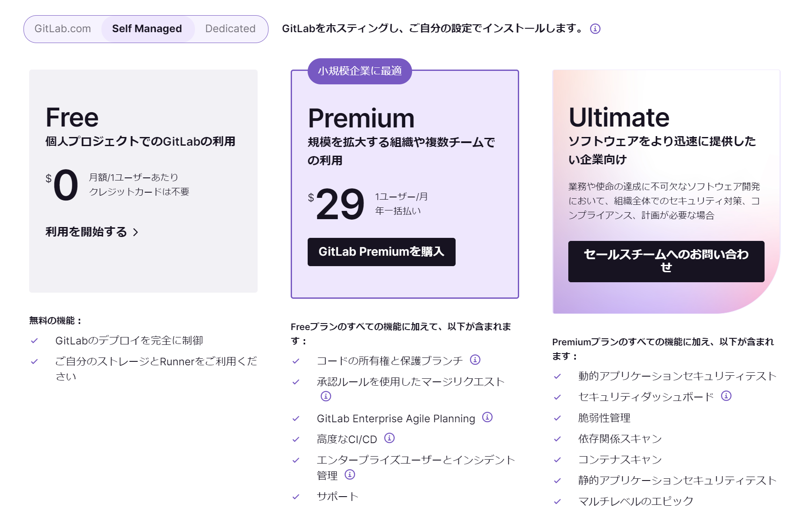Viewport: 812px width, 514px height.
Task: Open the 利用を開始する link
Action: pos(92,232)
